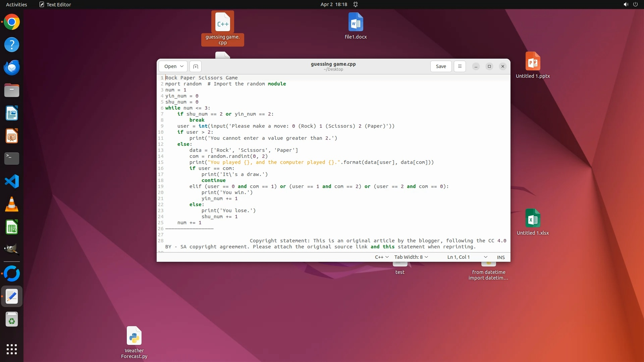The image size is (644, 362).
Task: Open the Text Editor app menu
Action: [x=55, y=4]
